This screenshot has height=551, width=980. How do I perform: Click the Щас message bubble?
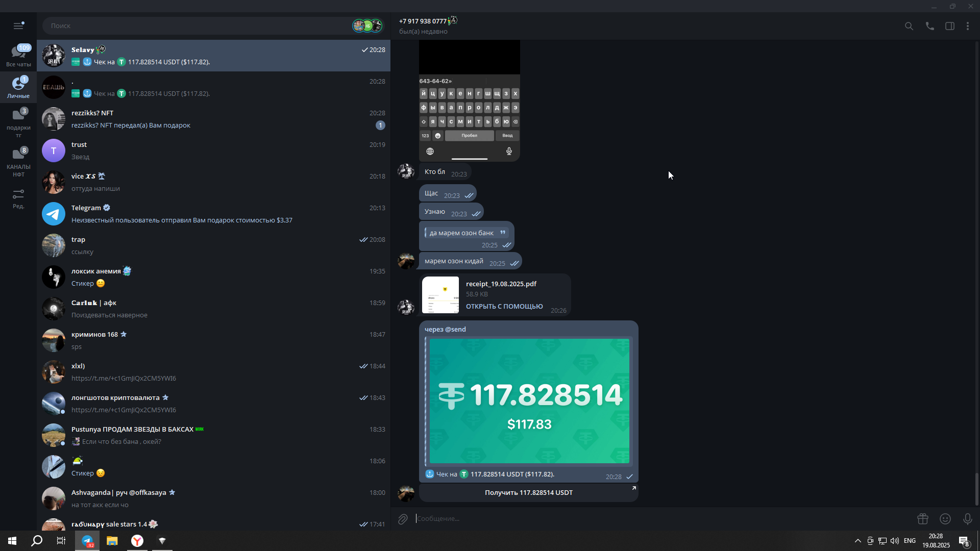point(448,193)
